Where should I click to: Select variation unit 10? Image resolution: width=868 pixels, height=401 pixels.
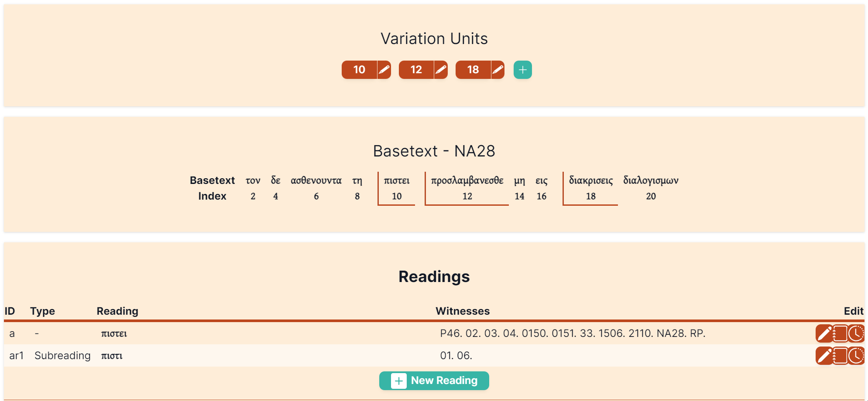pyautogui.click(x=359, y=70)
